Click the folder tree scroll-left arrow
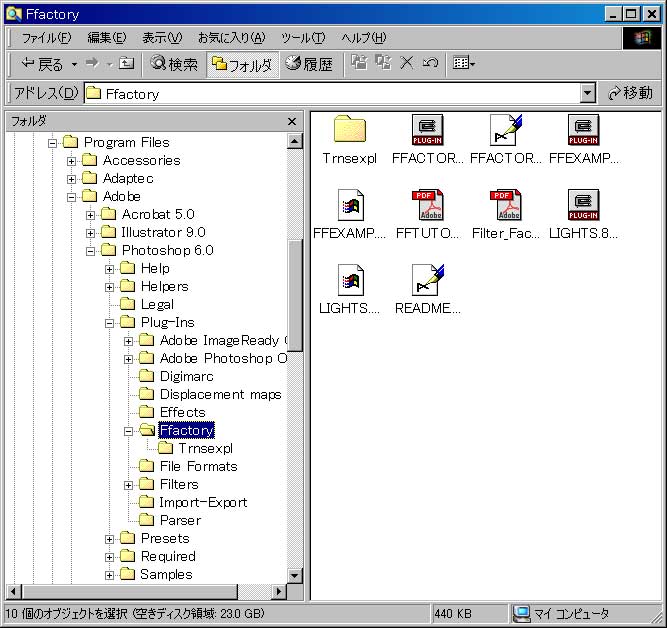Image resolution: width=667 pixels, height=628 pixels. click(14, 591)
